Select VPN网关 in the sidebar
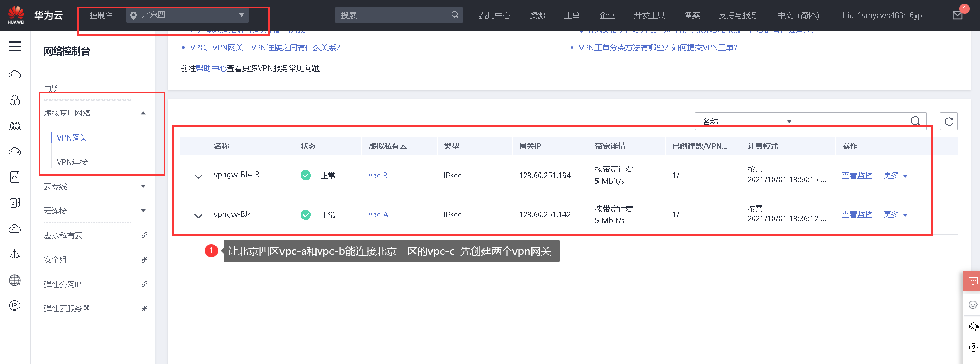The height and width of the screenshot is (364, 980). click(72, 138)
